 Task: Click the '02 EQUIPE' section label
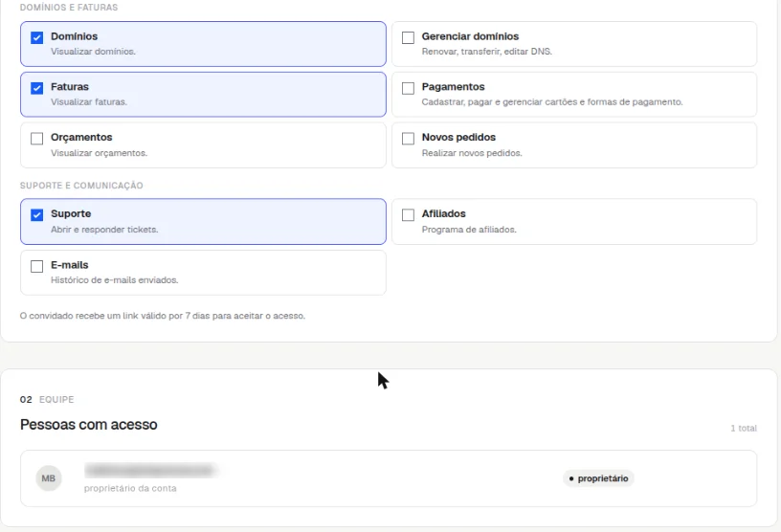pyautogui.click(x=47, y=400)
